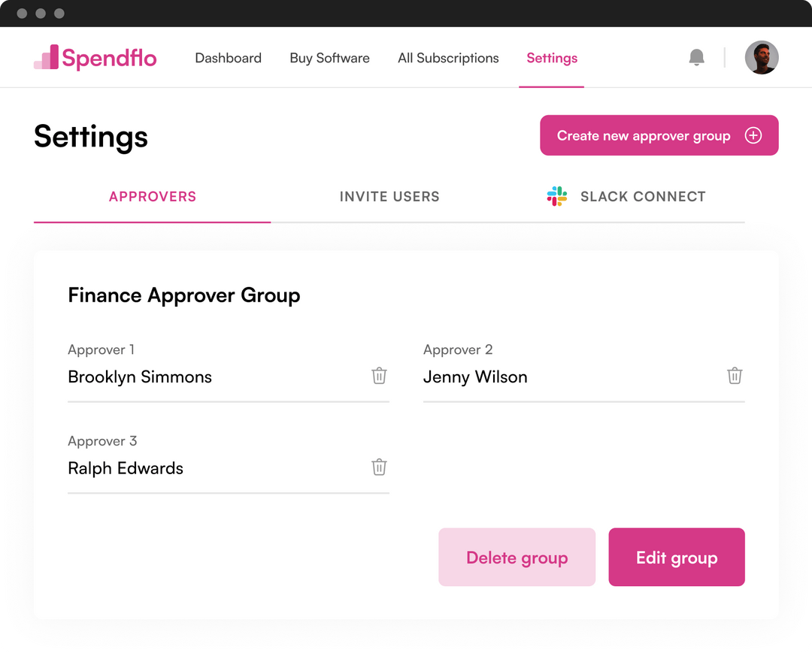Click the Slack icon next to Slack Connect
The image size is (812, 653).
tap(556, 196)
